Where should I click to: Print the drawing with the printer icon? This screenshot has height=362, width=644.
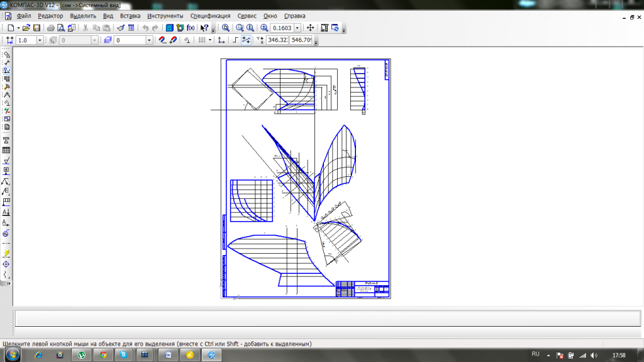point(50,28)
